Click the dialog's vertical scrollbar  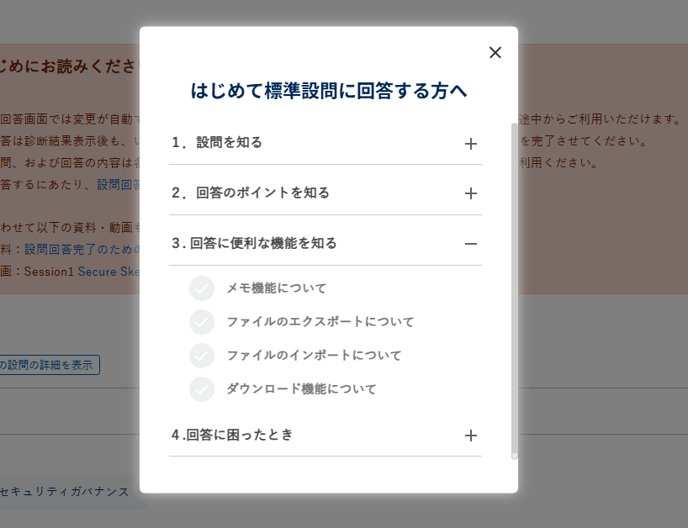point(514,290)
